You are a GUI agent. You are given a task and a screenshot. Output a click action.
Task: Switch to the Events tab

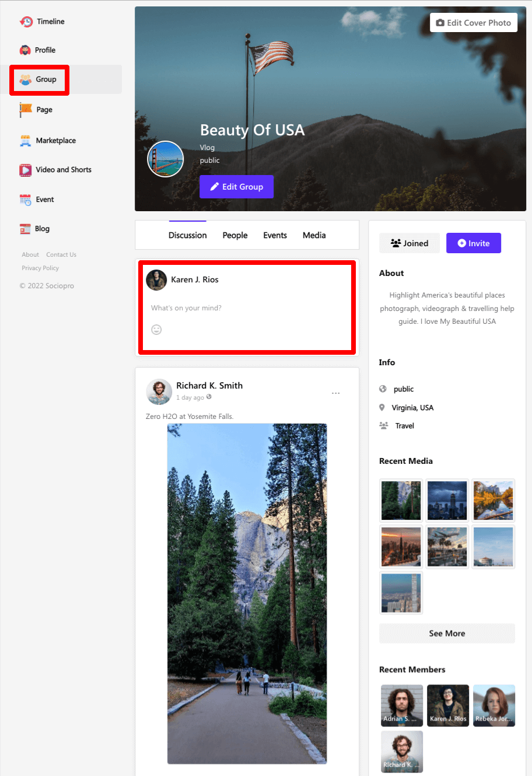tap(275, 235)
